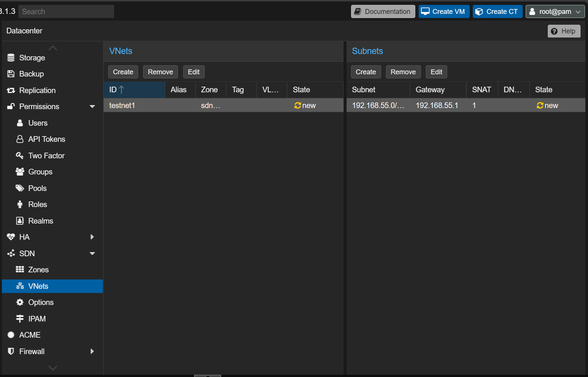
Task: Collapse the Permissions tree section arrow
Action: point(92,107)
